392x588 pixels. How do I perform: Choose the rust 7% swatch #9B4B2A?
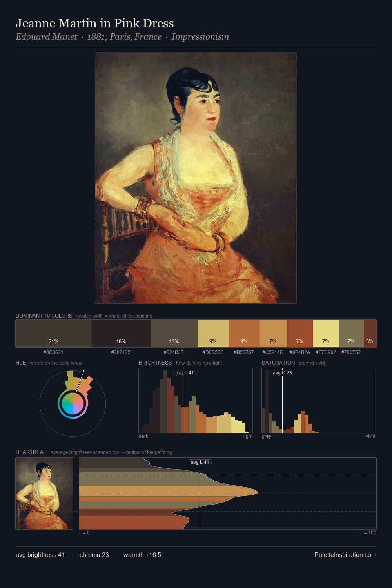coord(300,334)
